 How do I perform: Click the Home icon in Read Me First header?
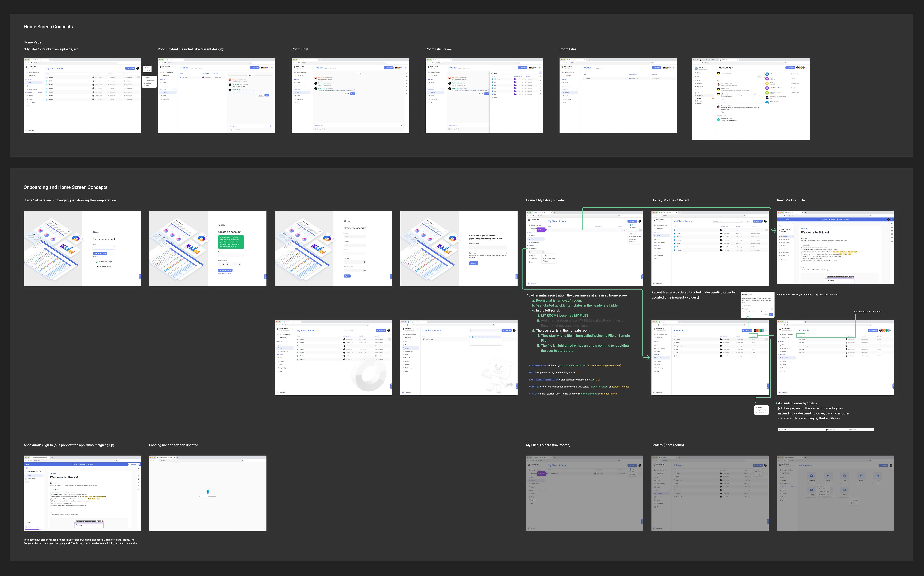(780, 219)
